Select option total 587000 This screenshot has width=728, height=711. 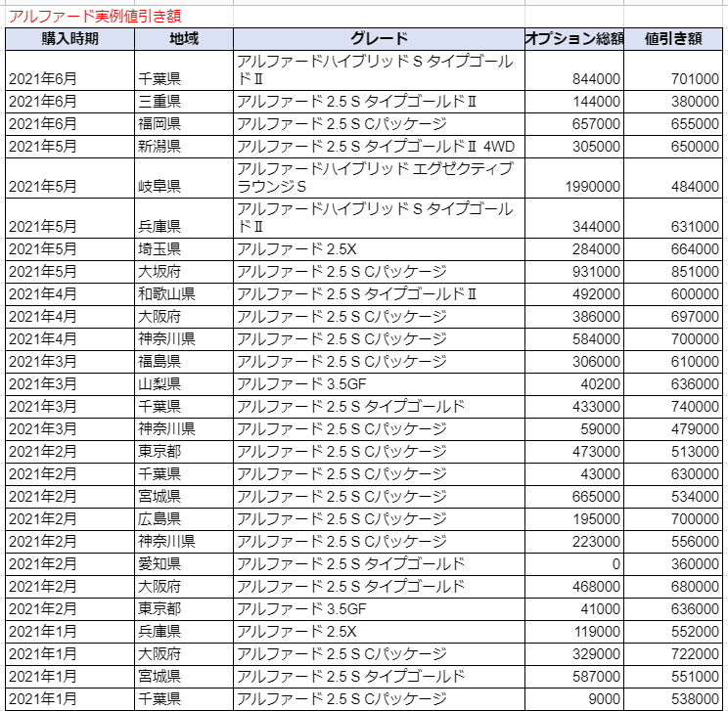pos(574,677)
